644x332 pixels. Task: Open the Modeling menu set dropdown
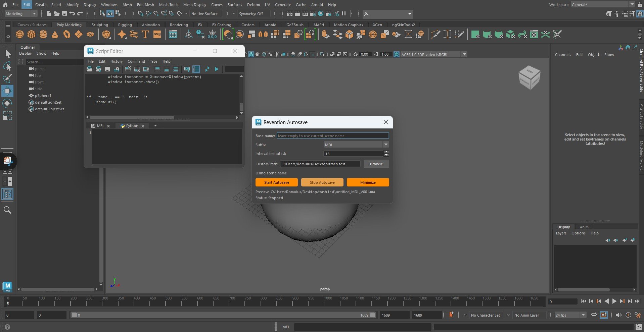(21, 14)
